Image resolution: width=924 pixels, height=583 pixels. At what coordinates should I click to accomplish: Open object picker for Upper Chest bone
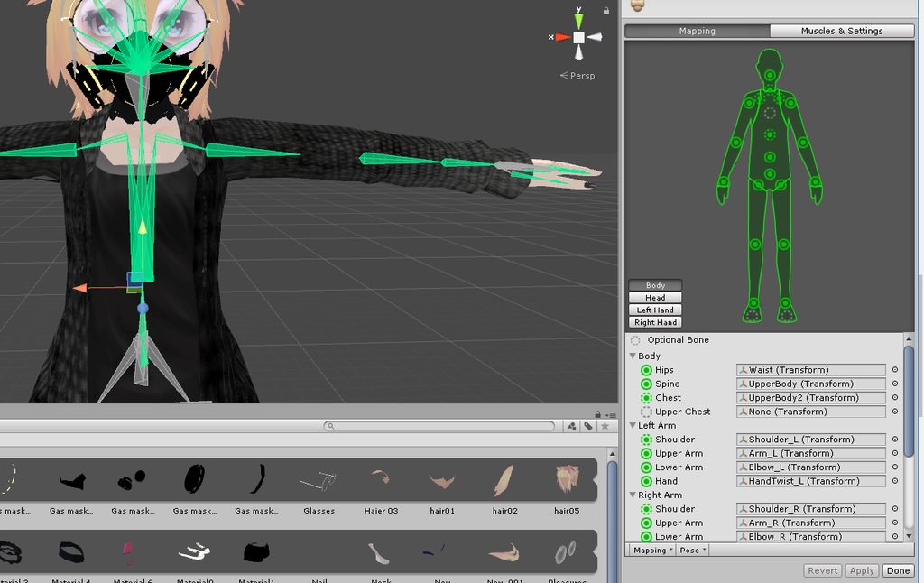tap(894, 412)
